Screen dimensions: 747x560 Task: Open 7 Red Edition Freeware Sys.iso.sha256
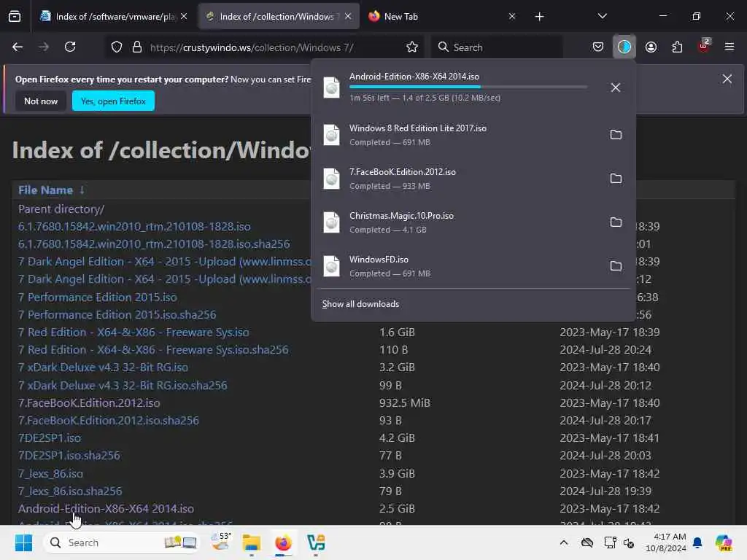coord(153,350)
